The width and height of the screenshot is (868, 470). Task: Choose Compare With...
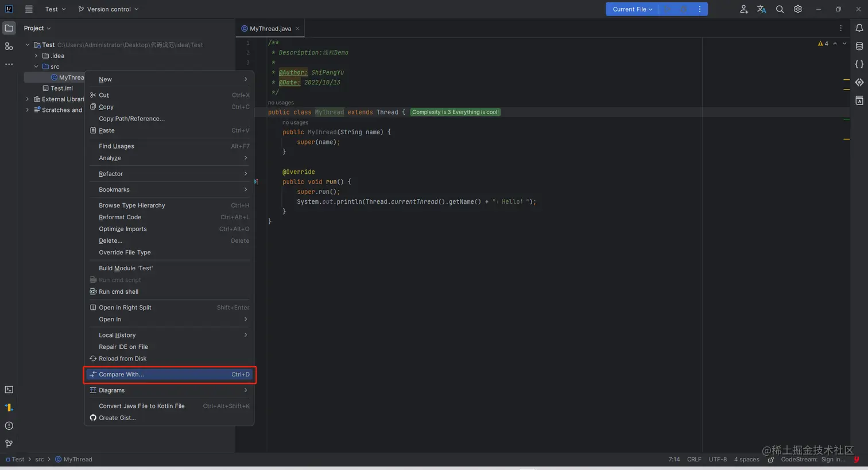tap(169, 374)
